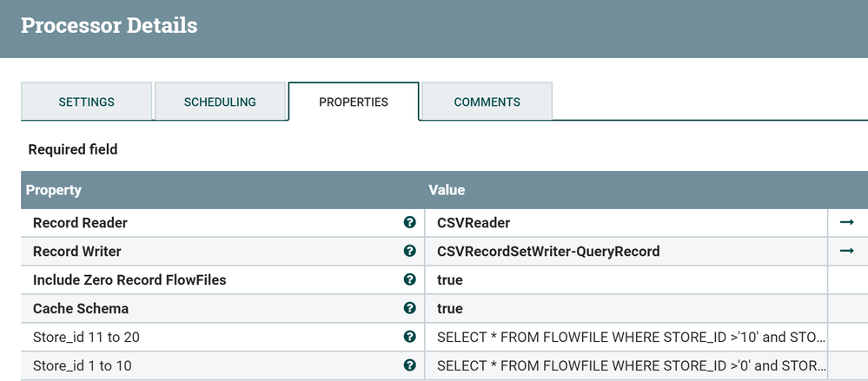Select the Properties tab
This screenshot has height=381, width=868.
pyautogui.click(x=354, y=102)
